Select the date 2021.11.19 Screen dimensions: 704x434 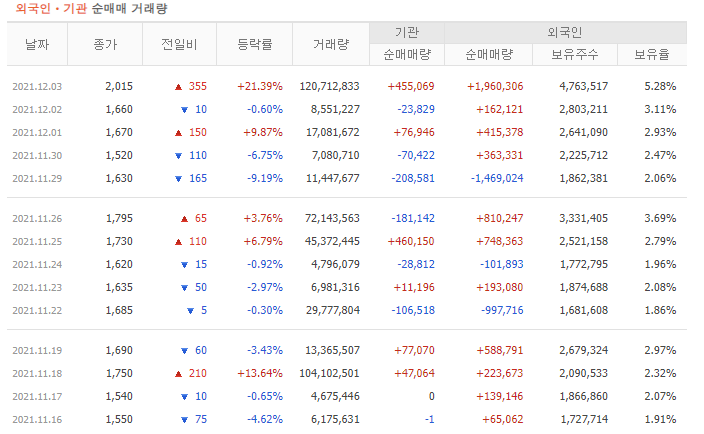point(37,351)
